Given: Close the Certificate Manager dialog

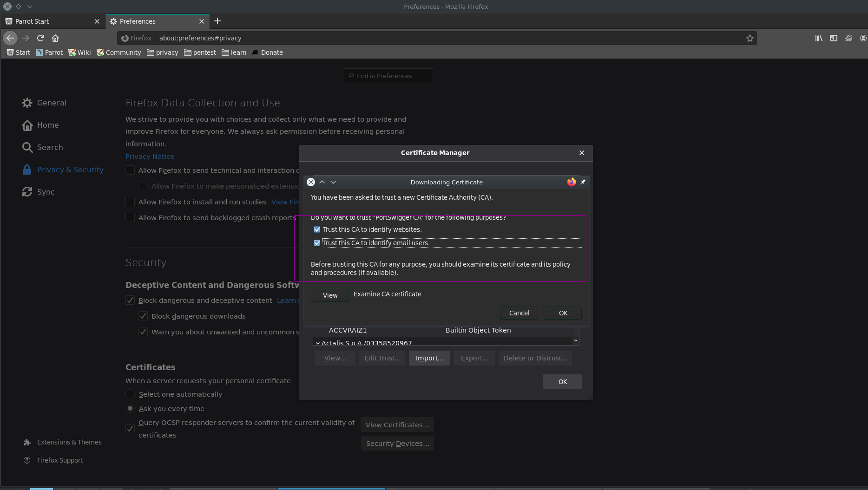Looking at the screenshot, I should click(582, 153).
